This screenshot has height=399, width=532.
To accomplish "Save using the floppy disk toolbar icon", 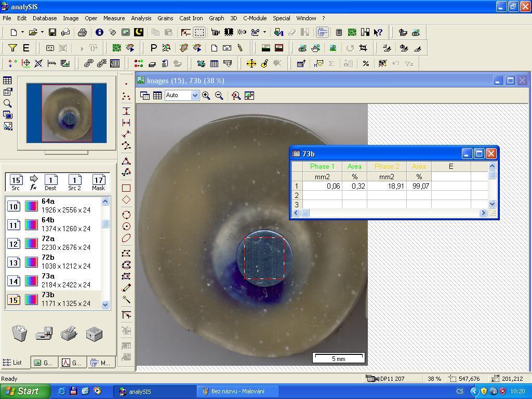I will coord(52,33).
